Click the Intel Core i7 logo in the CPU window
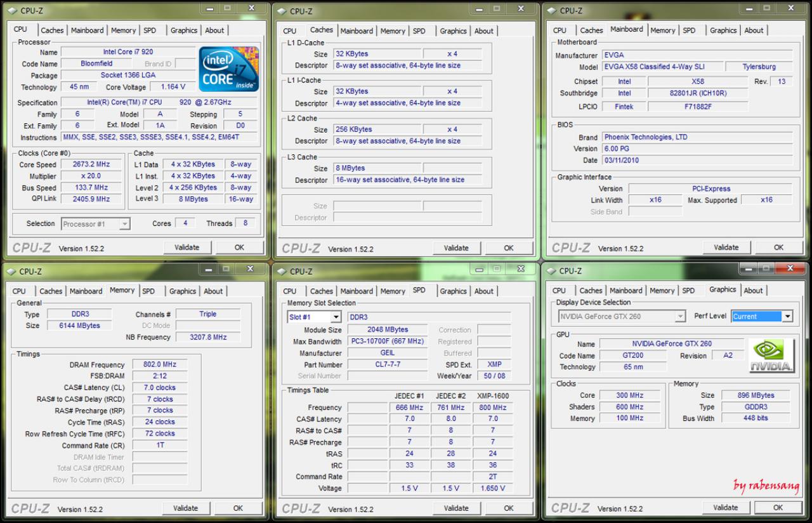The width and height of the screenshot is (812, 523). click(229, 69)
